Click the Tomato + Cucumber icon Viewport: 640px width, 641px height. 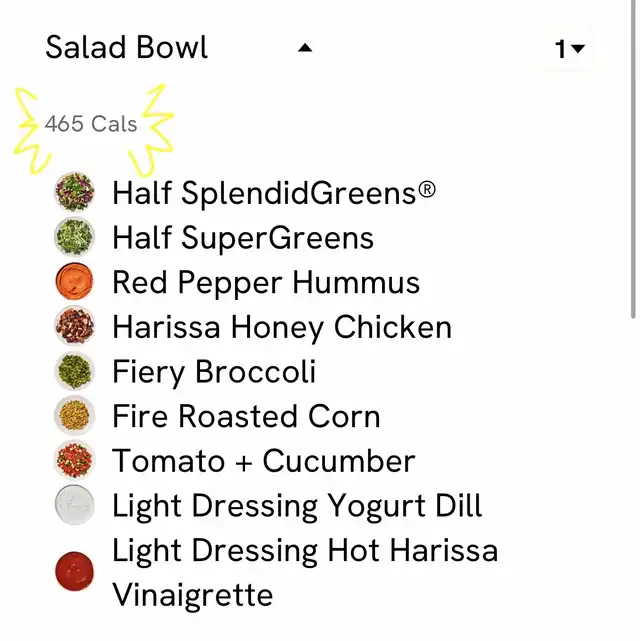coord(75,461)
